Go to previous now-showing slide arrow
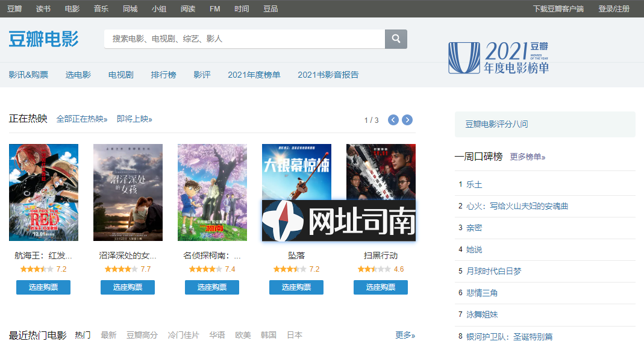644x347 pixels. click(393, 120)
